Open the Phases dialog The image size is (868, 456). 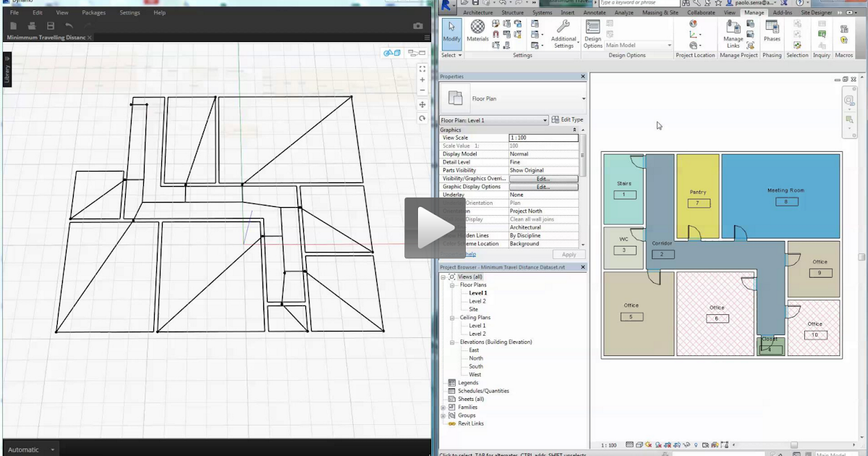772,34
